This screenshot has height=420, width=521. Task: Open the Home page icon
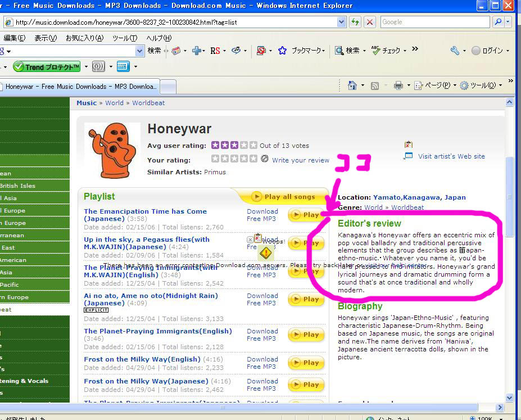point(352,85)
